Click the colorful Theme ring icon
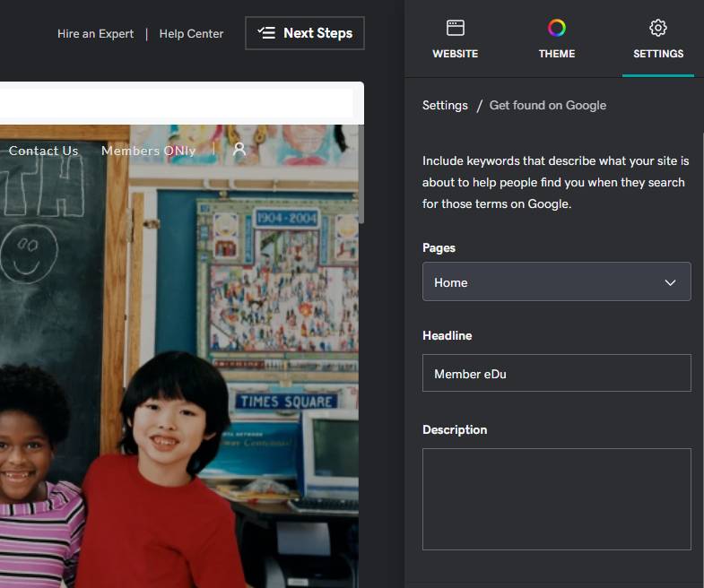704x588 pixels. pos(557,28)
